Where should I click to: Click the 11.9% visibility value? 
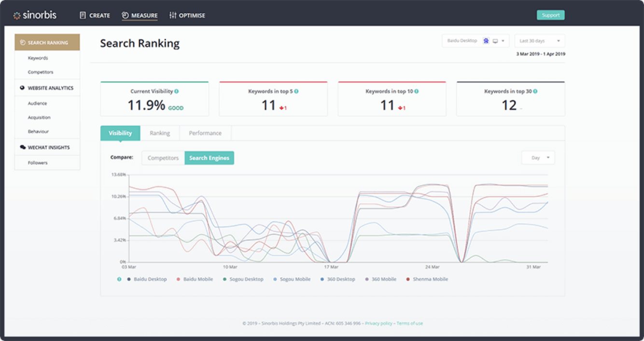point(146,105)
